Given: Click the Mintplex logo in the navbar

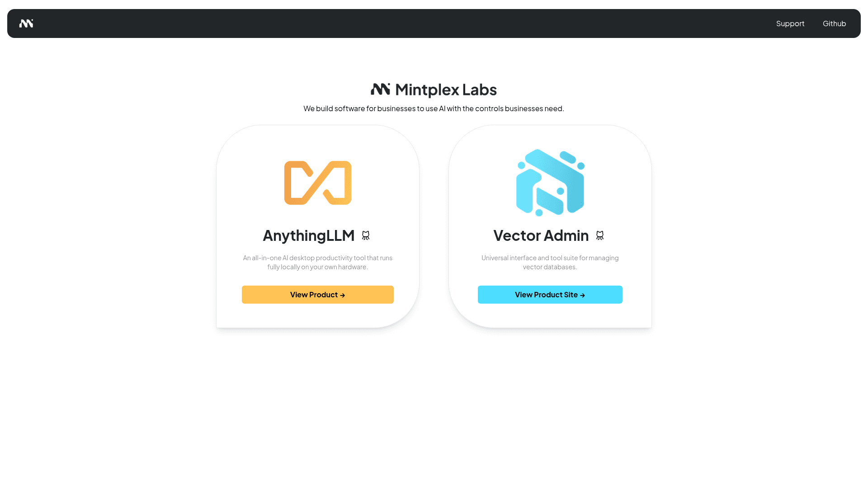Looking at the screenshot, I should tap(26, 23).
